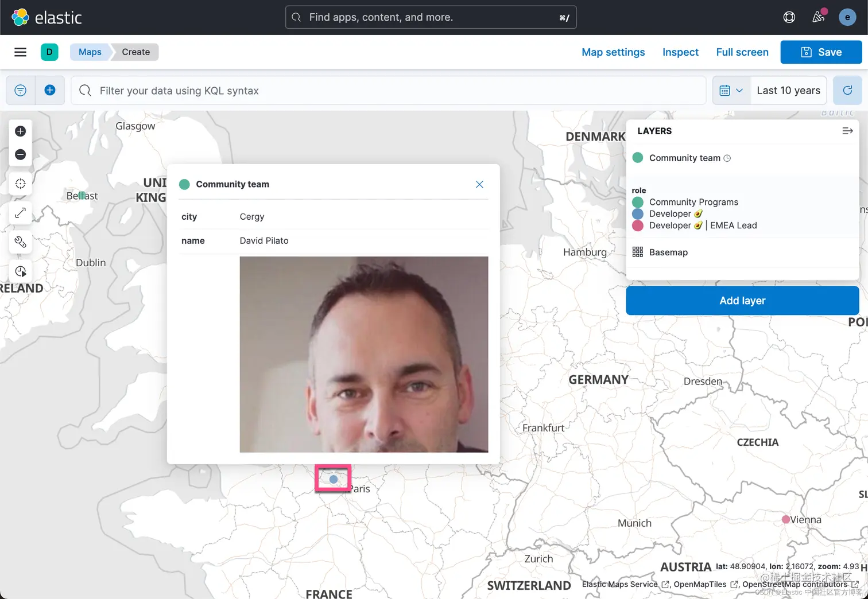Select the blue map point near Paris
This screenshot has height=599, width=868.
334,479
